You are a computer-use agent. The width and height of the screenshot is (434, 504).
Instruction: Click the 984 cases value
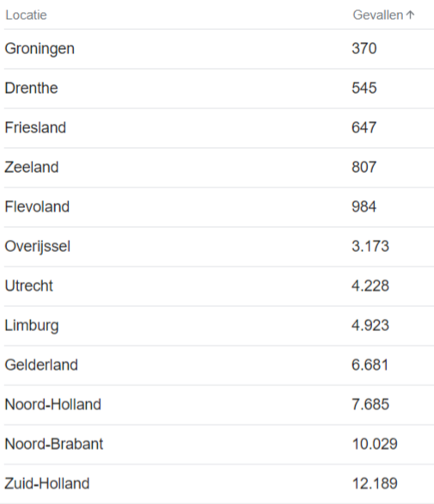click(x=364, y=206)
